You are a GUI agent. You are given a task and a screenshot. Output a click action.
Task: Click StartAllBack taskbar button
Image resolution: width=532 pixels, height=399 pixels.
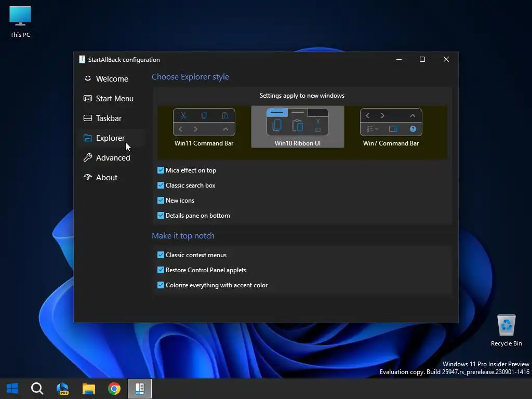point(140,389)
